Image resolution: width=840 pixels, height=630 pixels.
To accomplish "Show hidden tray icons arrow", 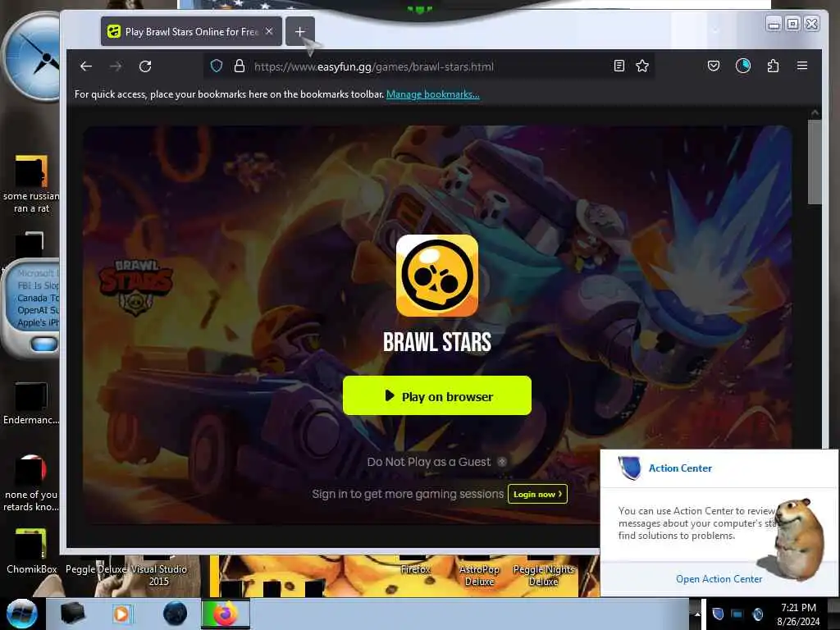I will pos(697,614).
